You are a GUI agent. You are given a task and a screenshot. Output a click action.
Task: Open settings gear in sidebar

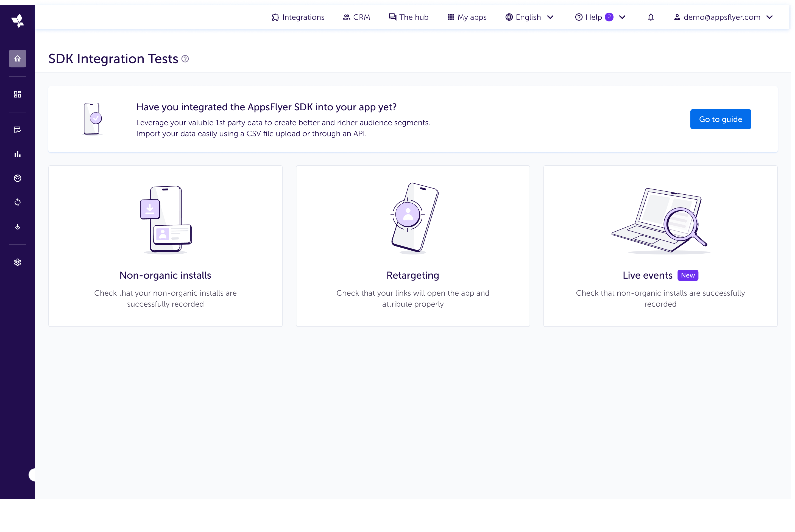point(18,262)
